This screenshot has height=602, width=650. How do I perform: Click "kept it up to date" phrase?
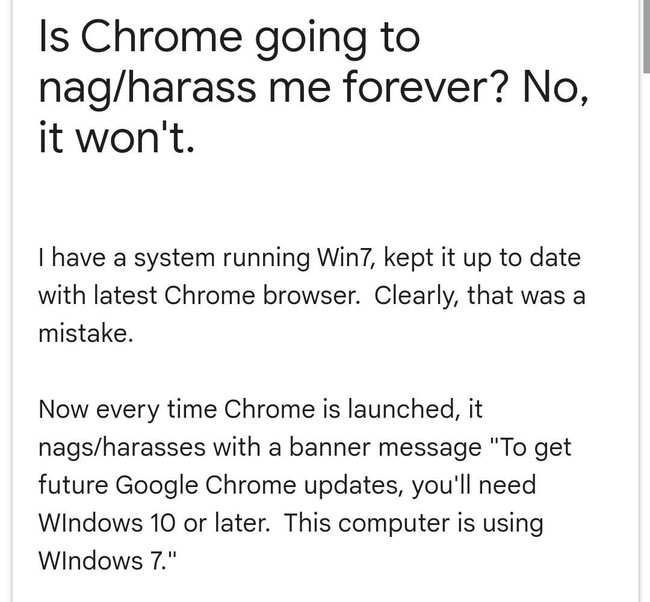(482, 258)
